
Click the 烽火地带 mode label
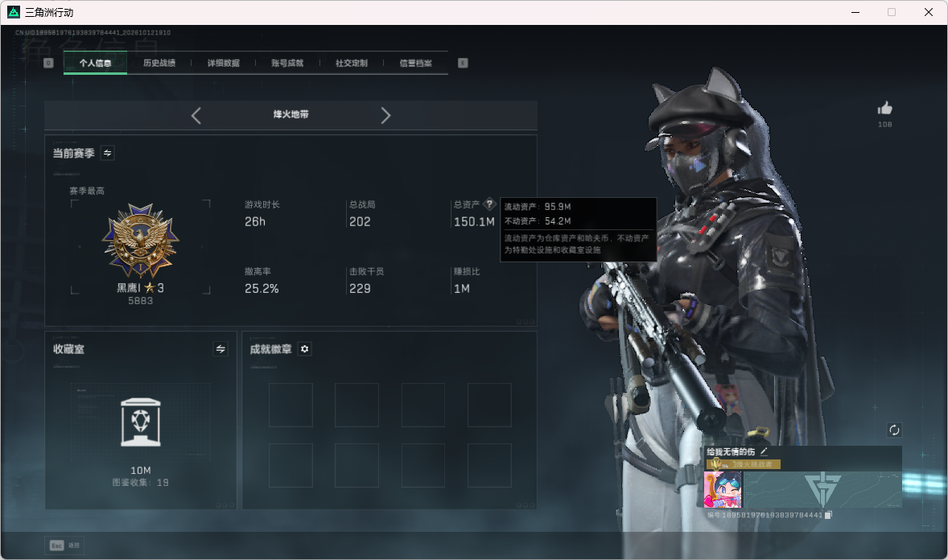click(x=291, y=114)
